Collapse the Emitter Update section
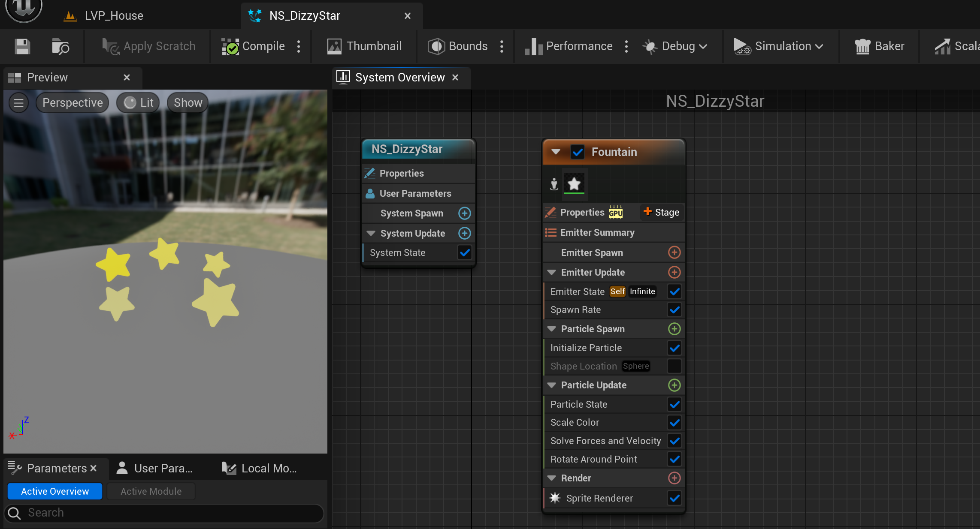The height and width of the screenshot is (529, 980). [x=552, y=272]
